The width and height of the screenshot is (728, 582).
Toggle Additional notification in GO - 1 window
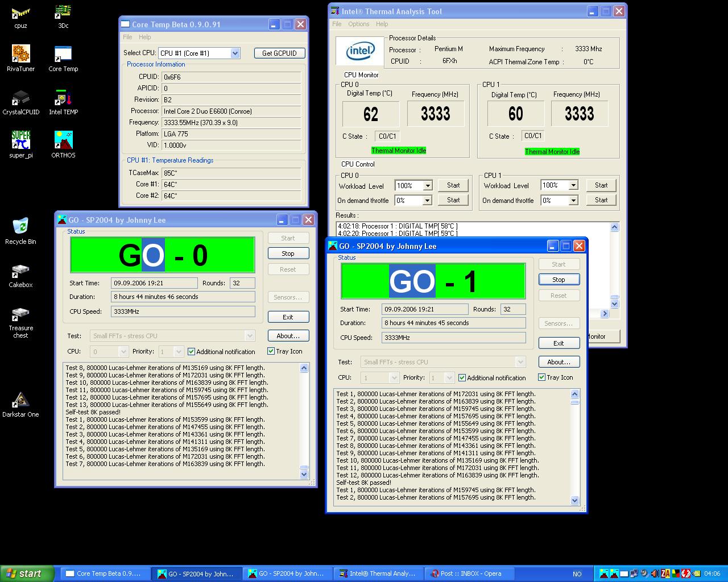tap(491, 377)
